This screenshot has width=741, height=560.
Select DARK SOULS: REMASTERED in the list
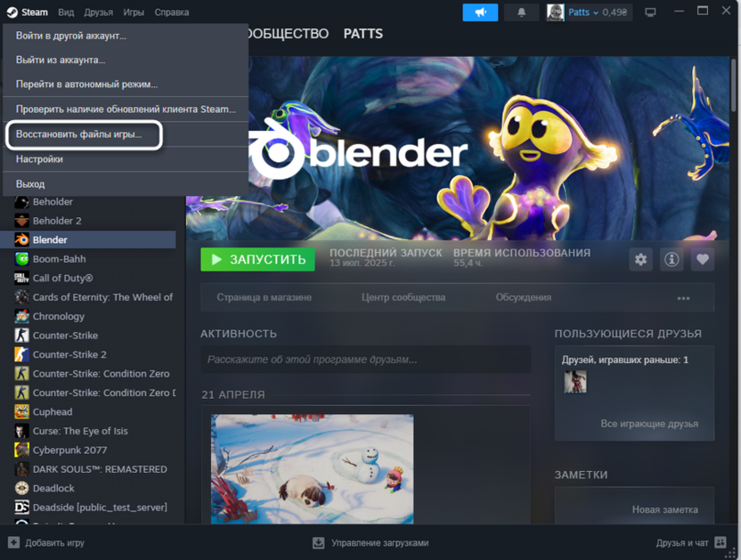[88, 469]
